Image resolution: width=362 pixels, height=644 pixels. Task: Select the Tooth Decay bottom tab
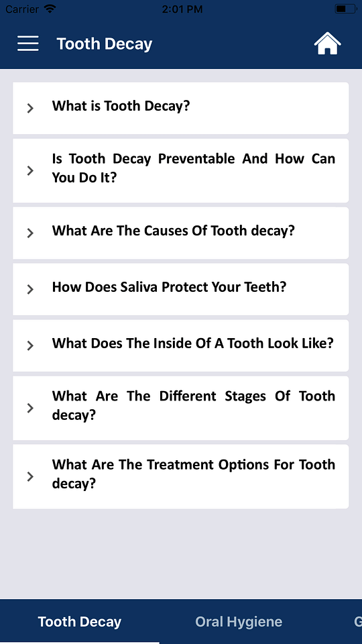(80, 621)
